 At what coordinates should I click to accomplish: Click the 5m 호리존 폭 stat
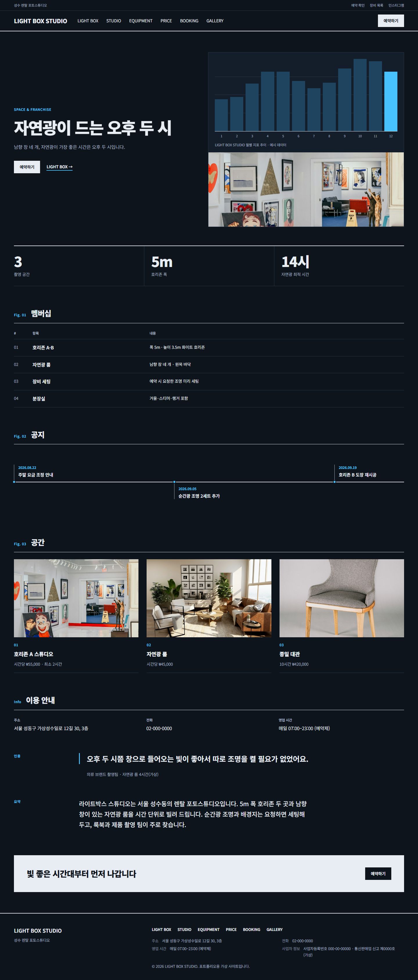pyautogui.click(x=209, y=266)
